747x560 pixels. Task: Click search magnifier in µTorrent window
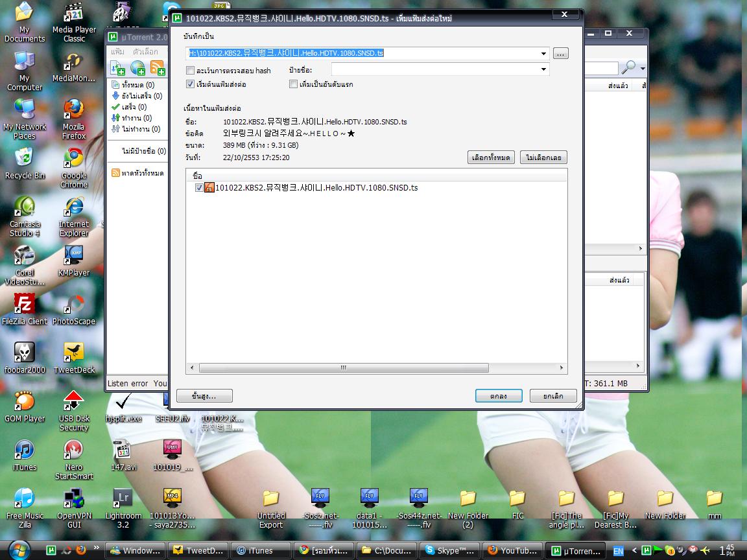[x=628, y=68]
